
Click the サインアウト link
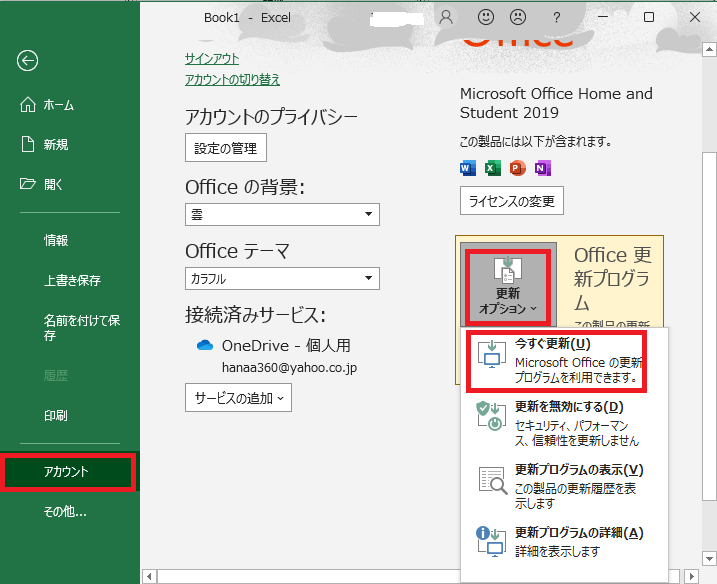click(212, 59)
